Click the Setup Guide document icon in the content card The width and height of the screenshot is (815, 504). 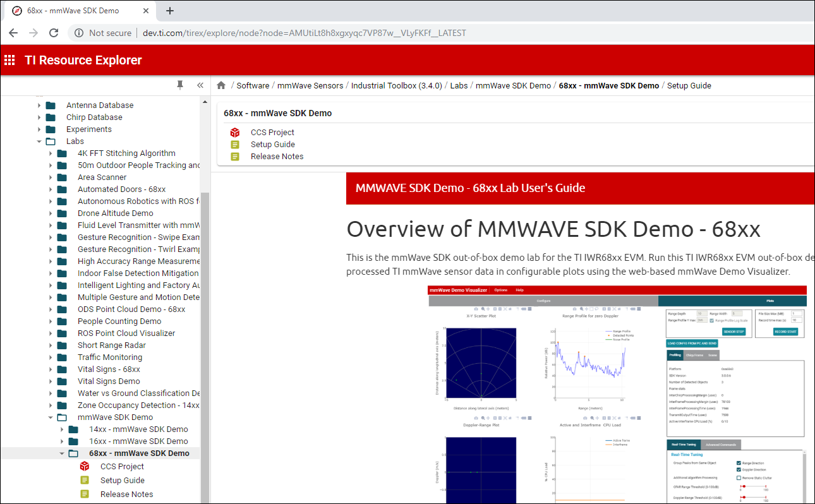235,145
